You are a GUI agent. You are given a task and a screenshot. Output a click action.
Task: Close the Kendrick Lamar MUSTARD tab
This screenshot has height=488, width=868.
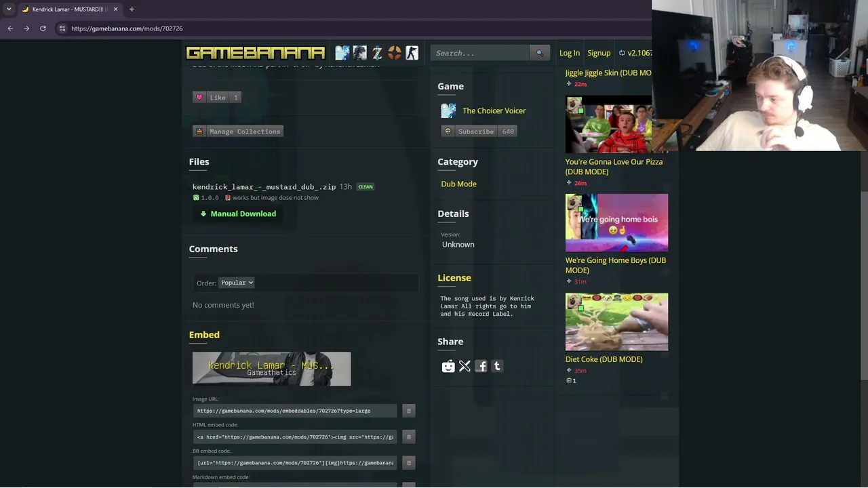click(115, 9)
